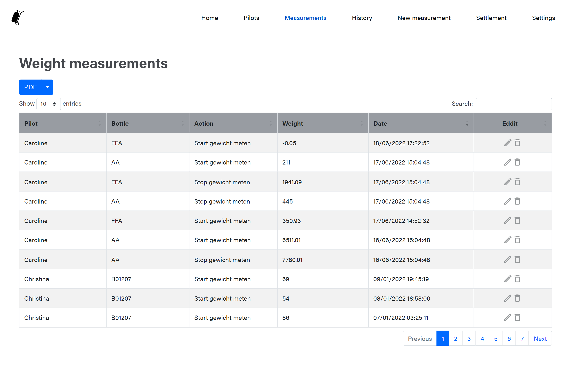Click the date 17/06/2022 14:52:32
This screenshot has height=392, width=571.
[x=401, y=221]
